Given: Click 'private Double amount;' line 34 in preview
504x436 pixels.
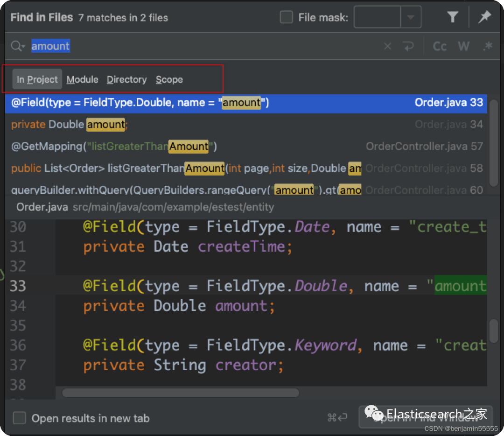Looking at the screenshot, I should point(179,306).
